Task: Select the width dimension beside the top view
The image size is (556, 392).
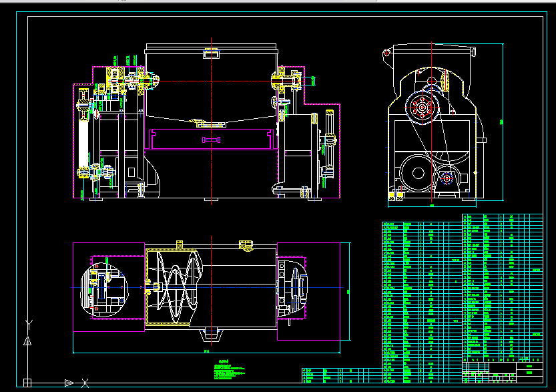Action: (x=348, y=292)
